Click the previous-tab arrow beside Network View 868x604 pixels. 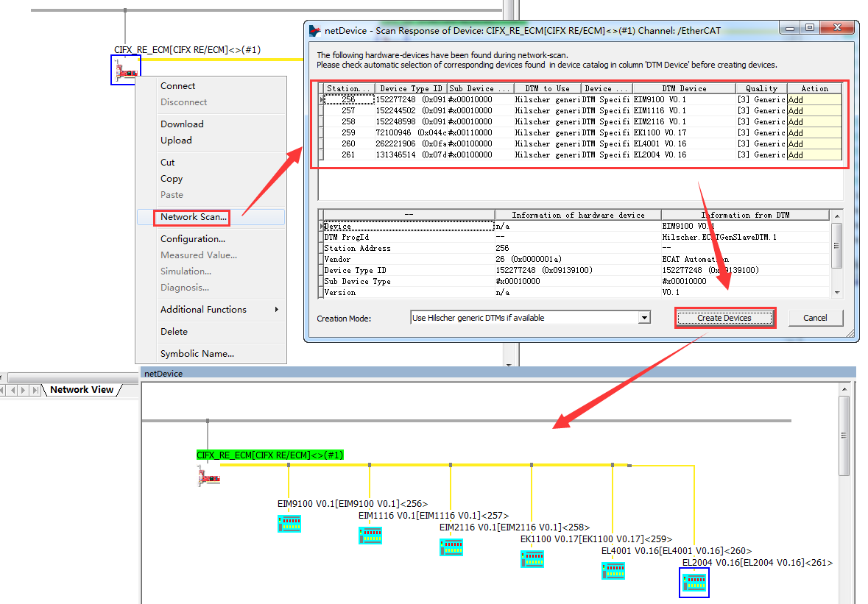[13, 390]
